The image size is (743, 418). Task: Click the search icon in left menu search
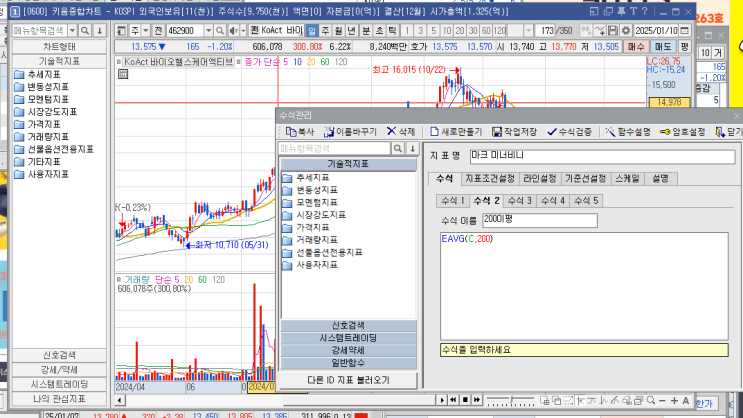[85, 31]
